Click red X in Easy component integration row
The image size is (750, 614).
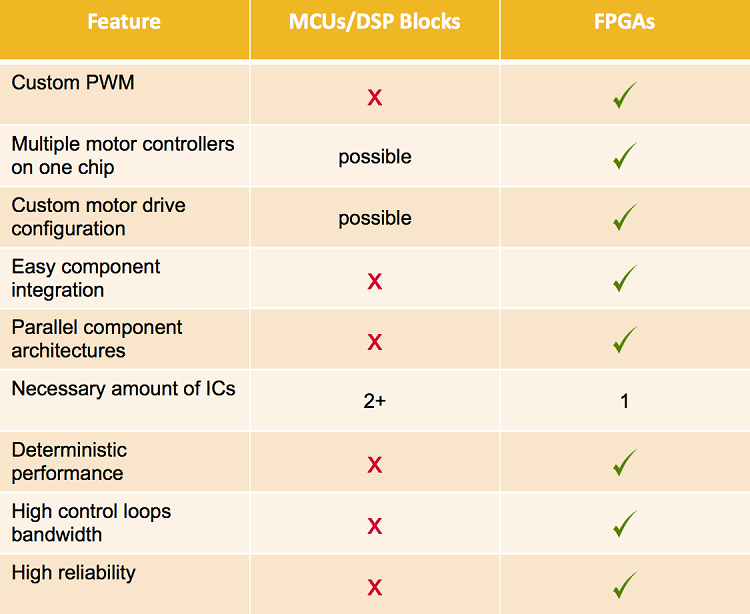(375, 281)
